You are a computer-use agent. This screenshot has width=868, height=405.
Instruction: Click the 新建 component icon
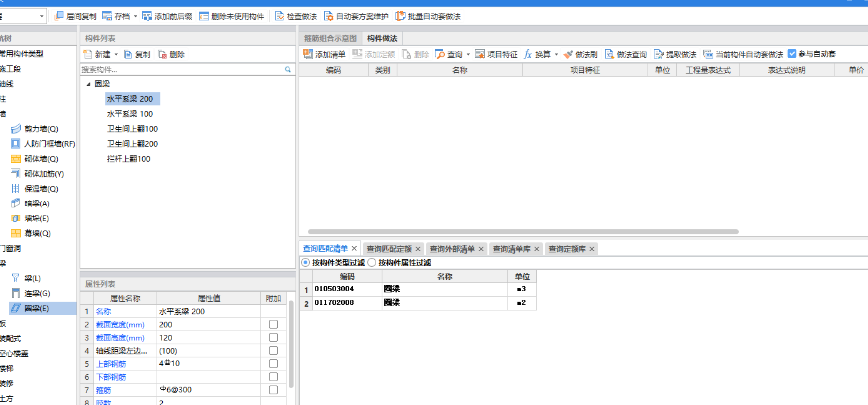pyautogui.click(x=88, y=54)
